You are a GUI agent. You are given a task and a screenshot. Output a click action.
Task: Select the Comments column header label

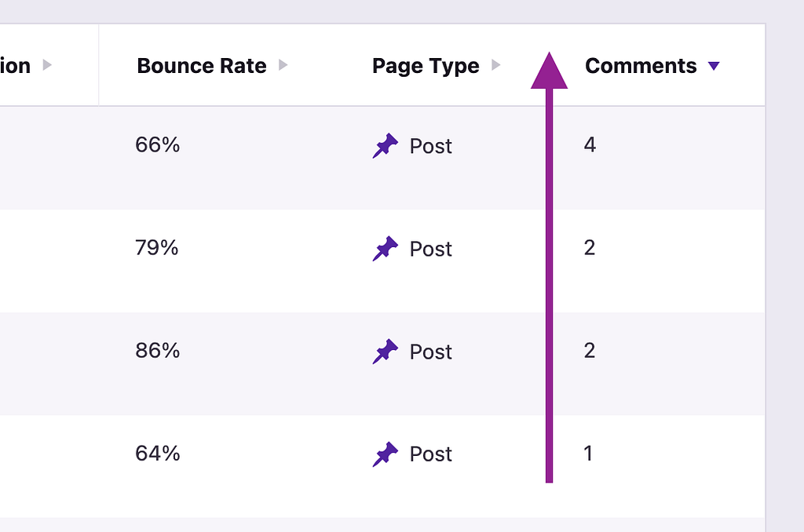641,66
